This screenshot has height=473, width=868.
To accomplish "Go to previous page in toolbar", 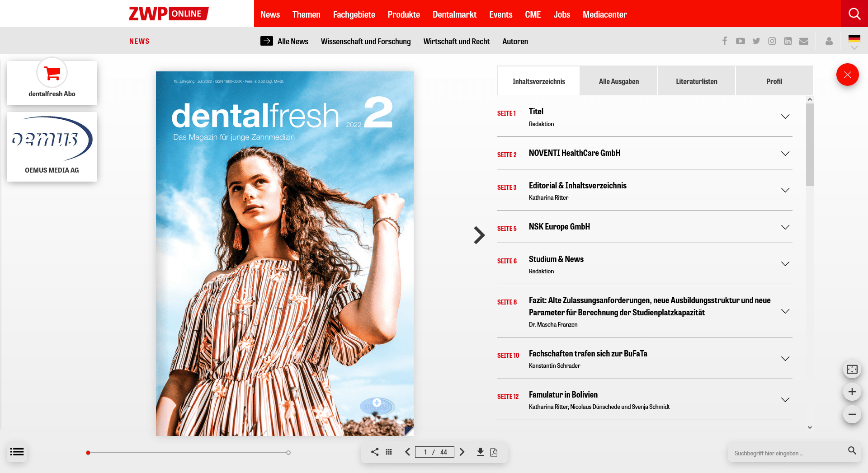I will pyautogui.click(x=407, y=452).
